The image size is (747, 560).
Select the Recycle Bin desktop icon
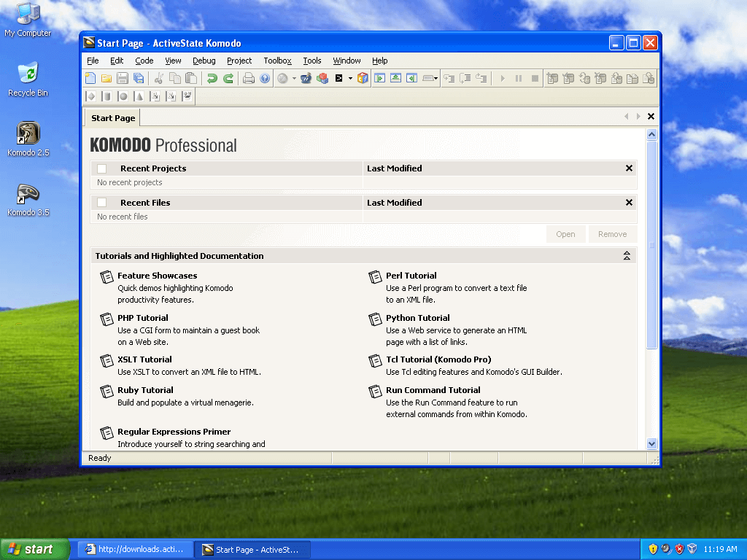(28, 80)
